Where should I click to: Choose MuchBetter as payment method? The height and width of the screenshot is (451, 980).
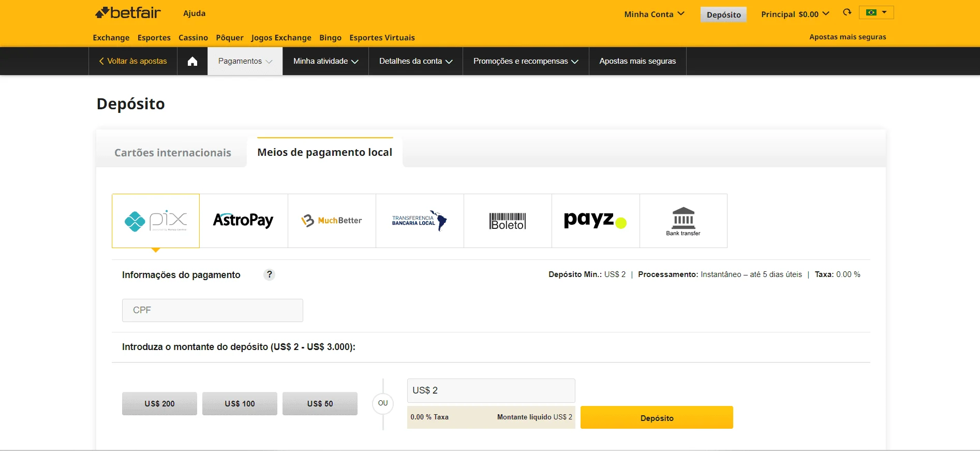332,221
